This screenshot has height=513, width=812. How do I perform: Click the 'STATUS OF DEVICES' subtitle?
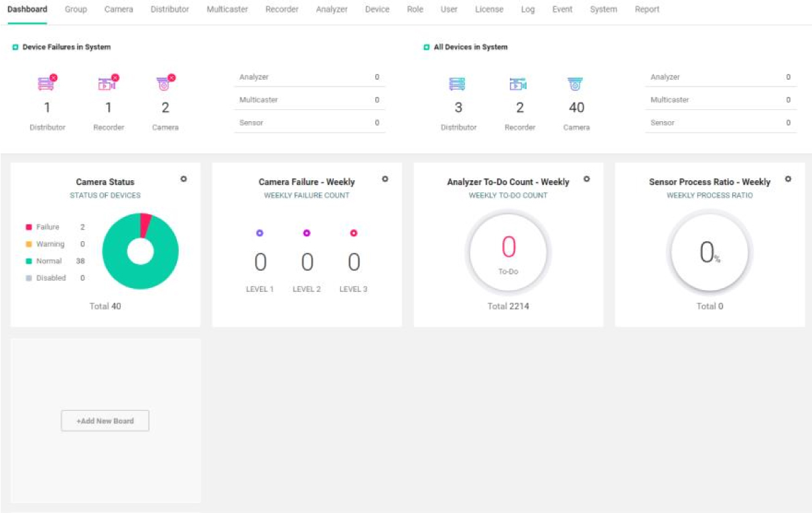105,196
